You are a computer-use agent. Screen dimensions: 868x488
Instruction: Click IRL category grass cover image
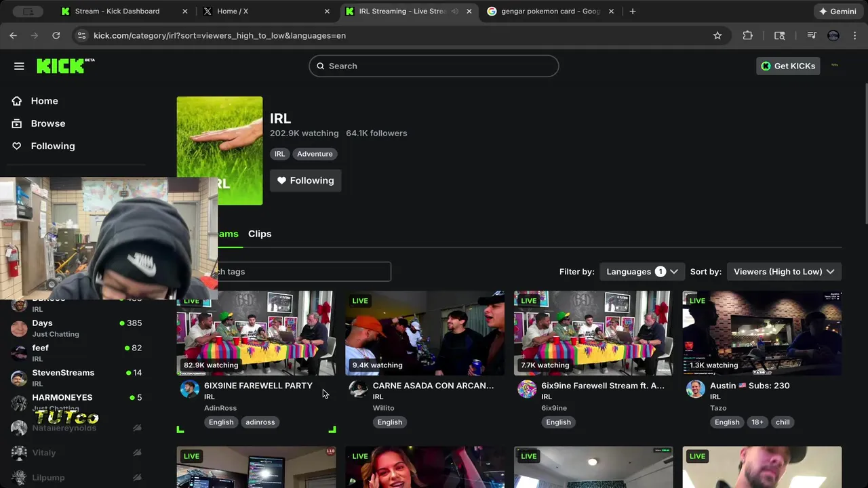(x=220, y=150)
